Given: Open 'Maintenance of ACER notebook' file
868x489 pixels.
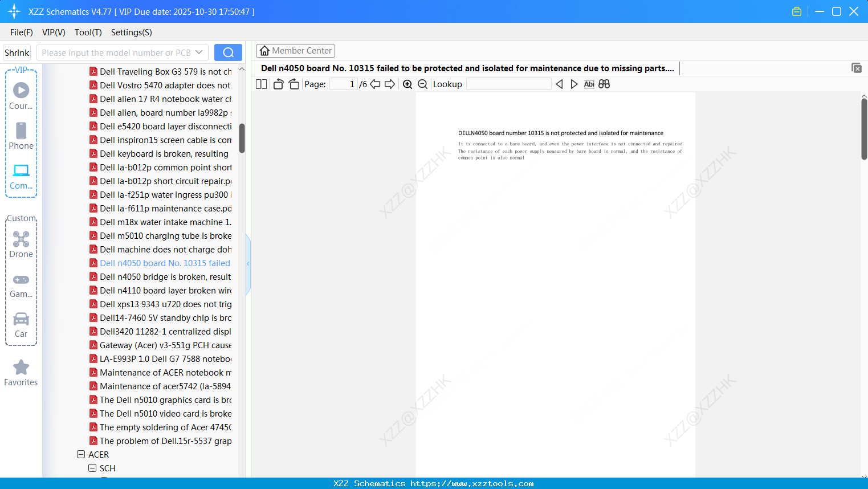Looking at the screenshot, I should [160, 373].
